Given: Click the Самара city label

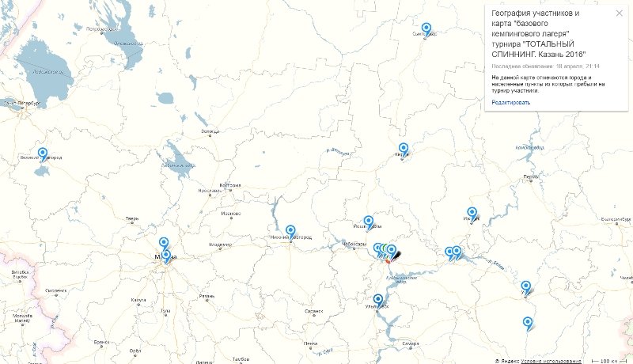Looking at the screenshot, I should point(410,343).
